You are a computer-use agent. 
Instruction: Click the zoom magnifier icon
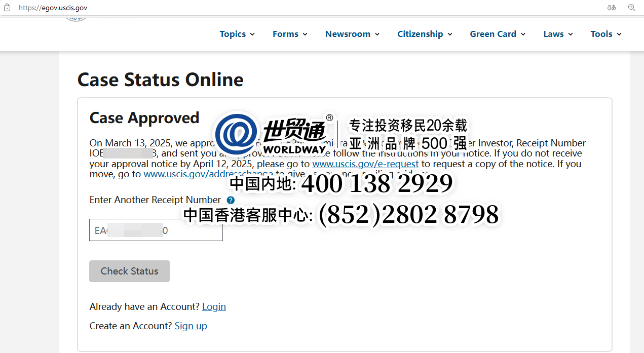click(631, 8)
